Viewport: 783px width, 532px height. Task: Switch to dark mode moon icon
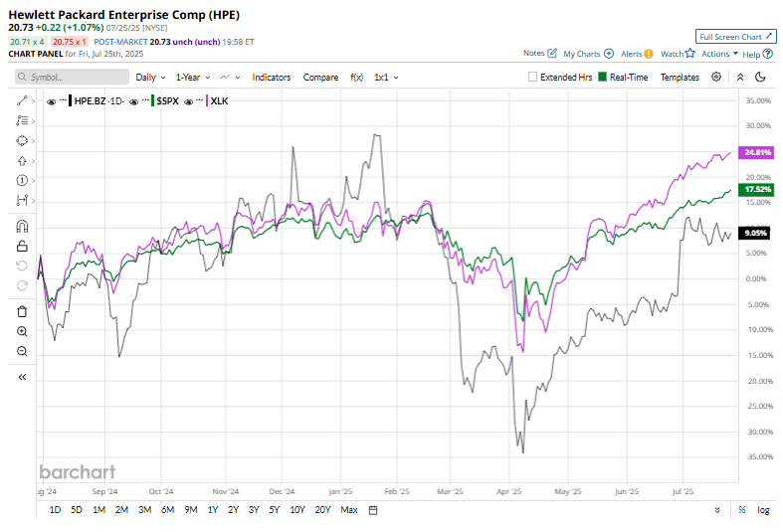coord(760,77)
